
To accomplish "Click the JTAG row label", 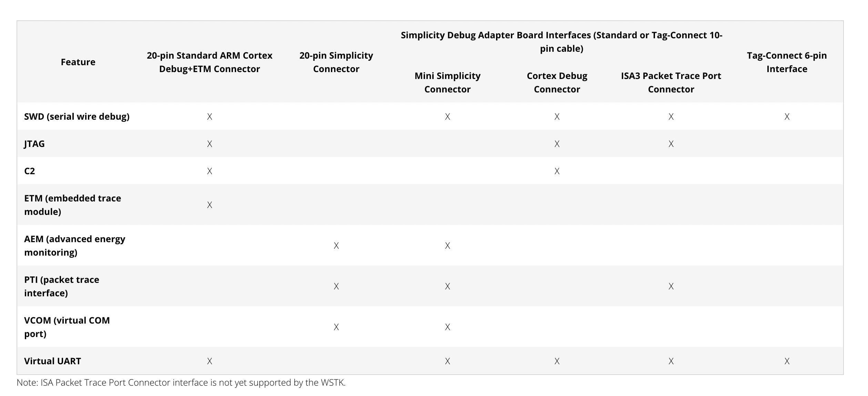I will pos(34,144).
